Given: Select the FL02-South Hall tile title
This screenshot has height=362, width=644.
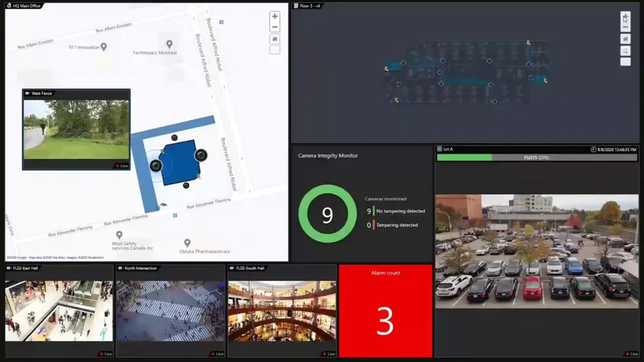Looking at the screenshot, I should tap(250, 269).
